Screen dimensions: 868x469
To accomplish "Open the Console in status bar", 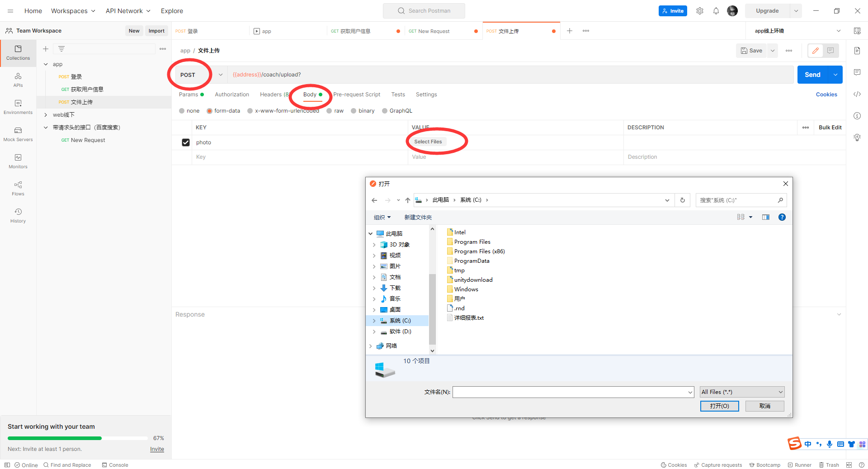I will [115, 465].
